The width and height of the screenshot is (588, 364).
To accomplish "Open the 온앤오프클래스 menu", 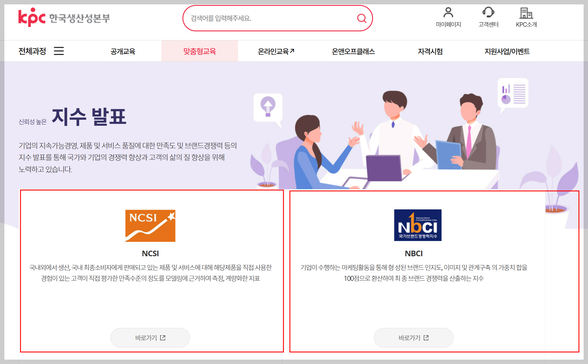I will tap(353, 51).
